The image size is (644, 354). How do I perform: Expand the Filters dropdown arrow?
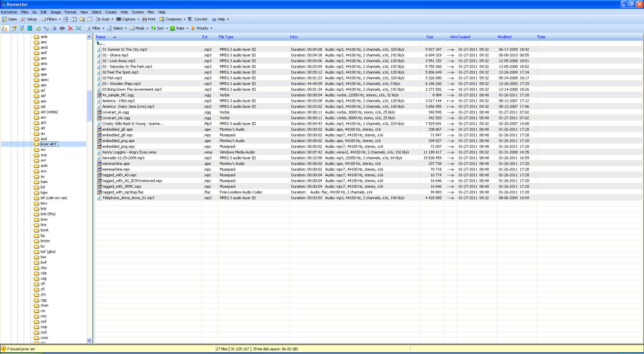60,19
